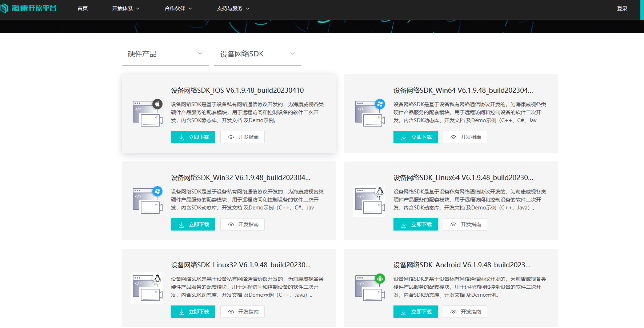Click the Linux64 SDK description text

point(470,200)
